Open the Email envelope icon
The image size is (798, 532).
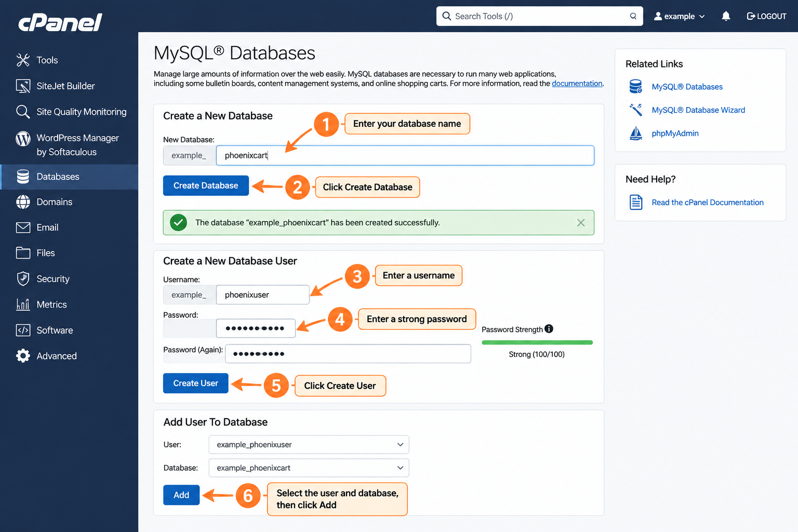tap(23, 228)
